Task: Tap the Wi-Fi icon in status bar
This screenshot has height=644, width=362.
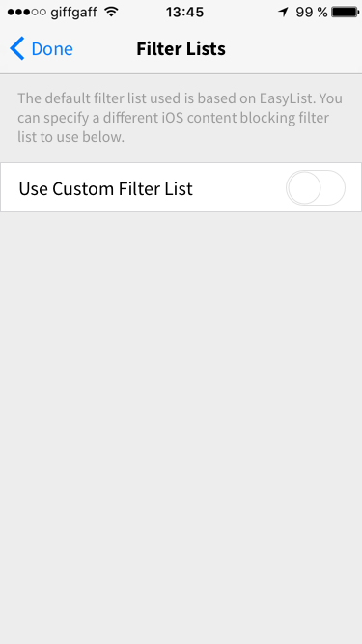Action: 111,12
